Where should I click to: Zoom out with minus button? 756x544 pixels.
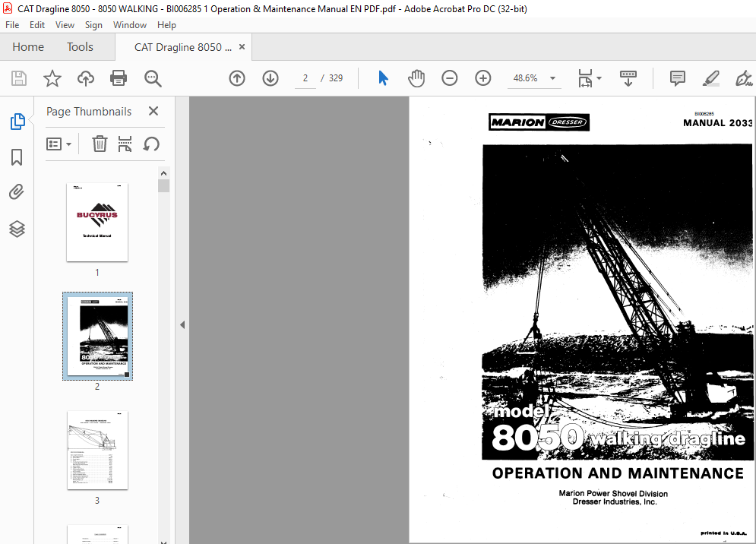(449, 78)
